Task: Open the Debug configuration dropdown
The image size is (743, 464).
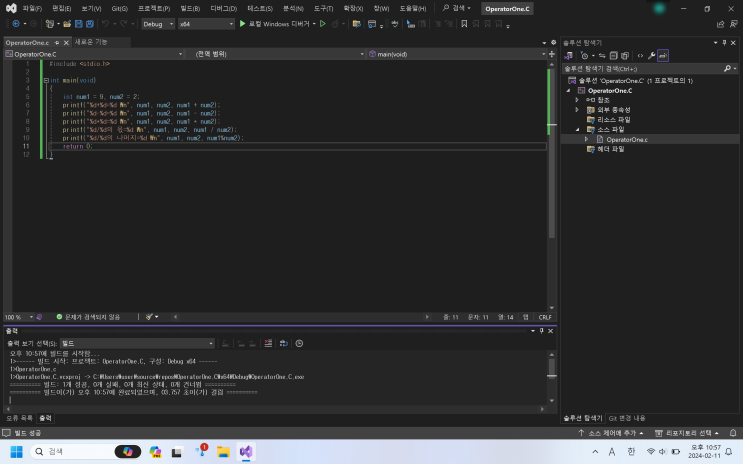Action: pyautogui.click(x=157, y=23)
